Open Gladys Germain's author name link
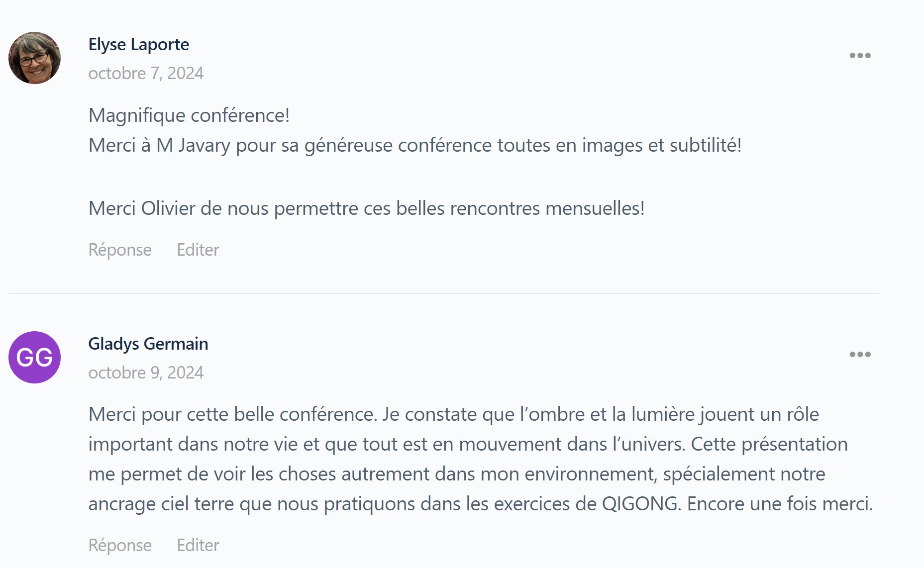The width and height of the screenshot is (924, 568). pyautogui.click(x=148, y=344)
